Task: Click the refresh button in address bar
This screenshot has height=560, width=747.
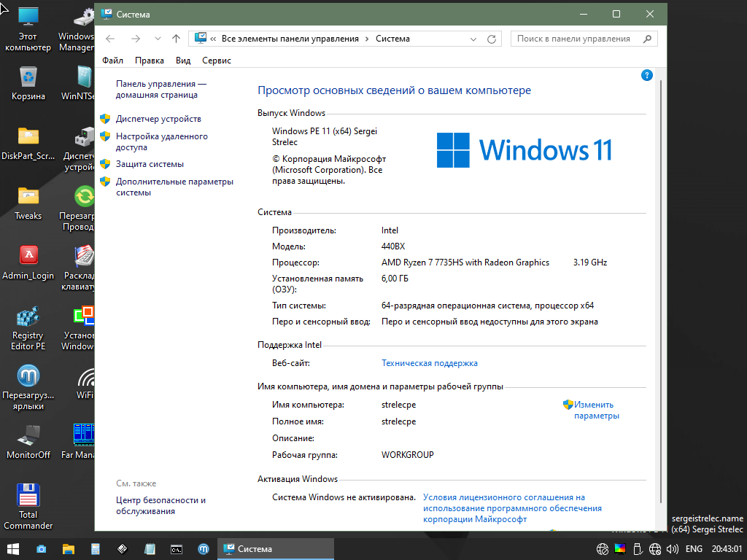Action: [492, 39]
